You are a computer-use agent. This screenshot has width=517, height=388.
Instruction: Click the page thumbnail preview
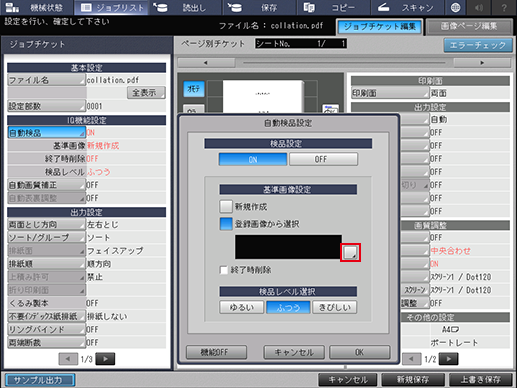tap(263, 96)
